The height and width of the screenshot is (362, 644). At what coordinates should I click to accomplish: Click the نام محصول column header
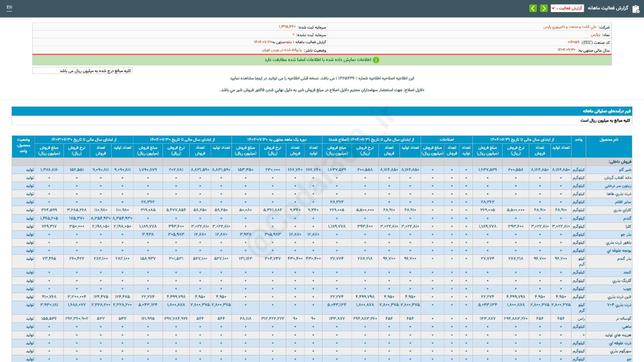pyautogui.click(x=609, y=139)
